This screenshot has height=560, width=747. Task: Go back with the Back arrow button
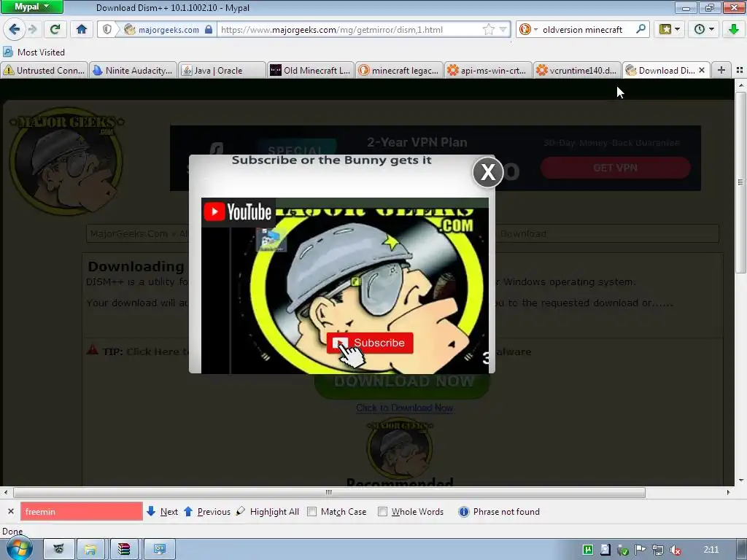coord(15,29)
